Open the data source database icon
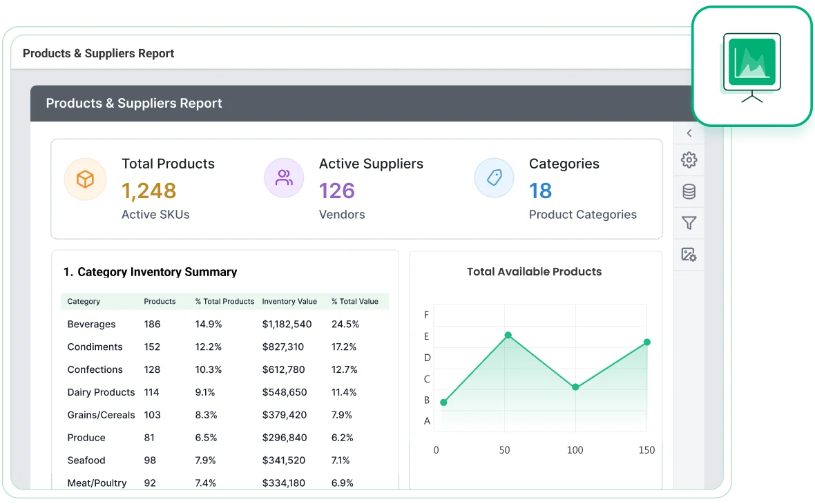This screenshot has height=504, width=815. (x=689, y=192)
